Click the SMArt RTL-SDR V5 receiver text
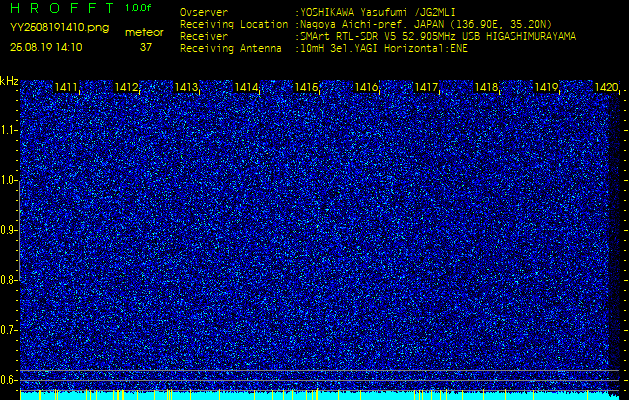 pos(438,37)
